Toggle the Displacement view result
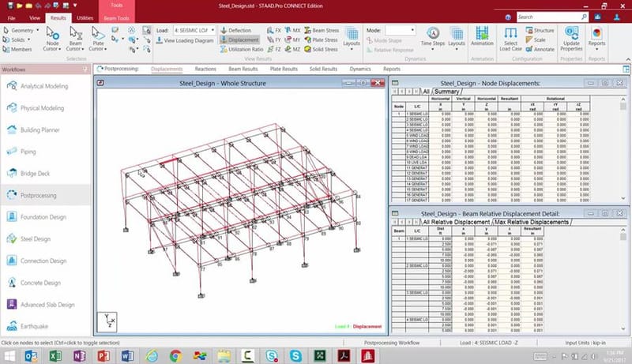Viewport: 632px width, 364px height. point(239,39)
